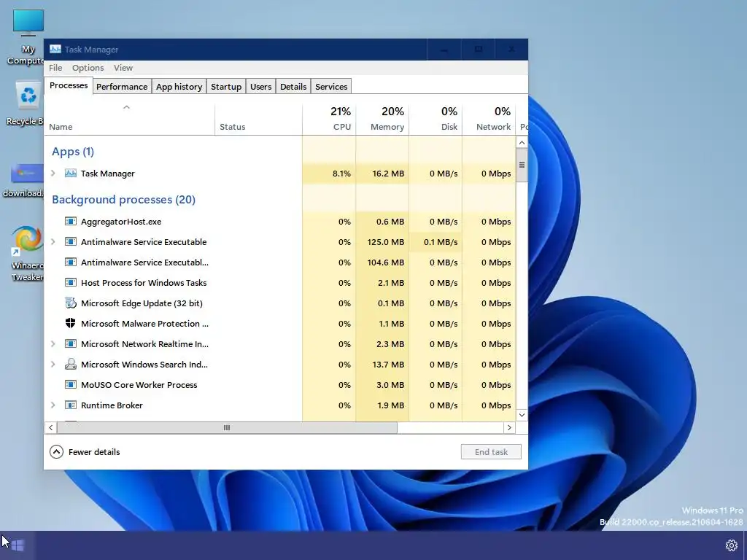The width and height of the screenshot is (747, 560).
Task: Click the 13.7 MB memory value
Action: point(388,365)
